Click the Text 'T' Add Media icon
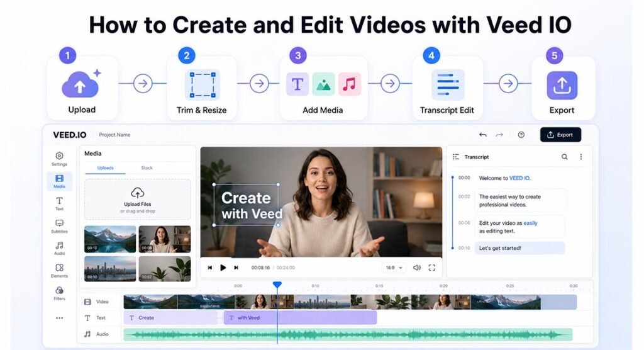Viewport: 644px width, 350px height. (297, 84)
